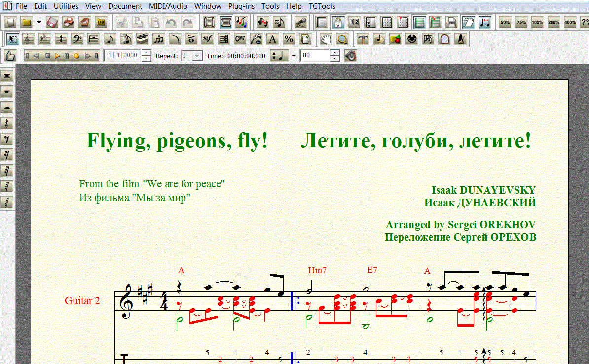Click the tempo value field showing 80
This screenshot has height=364, width=589.
pos(315,56)
